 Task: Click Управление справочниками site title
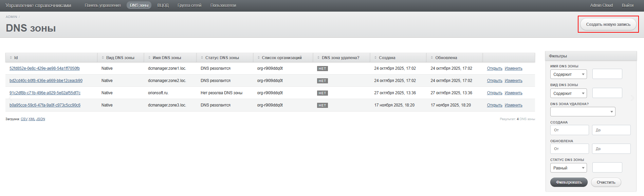(x=38, y=5)
